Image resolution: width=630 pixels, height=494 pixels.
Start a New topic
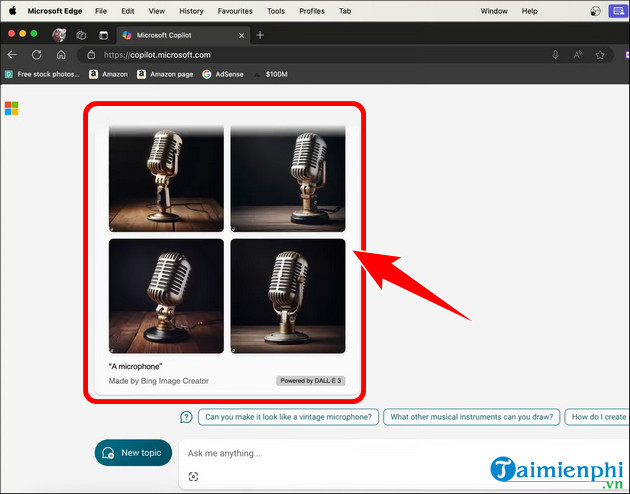pyautogui.click(x=133, y=453)
